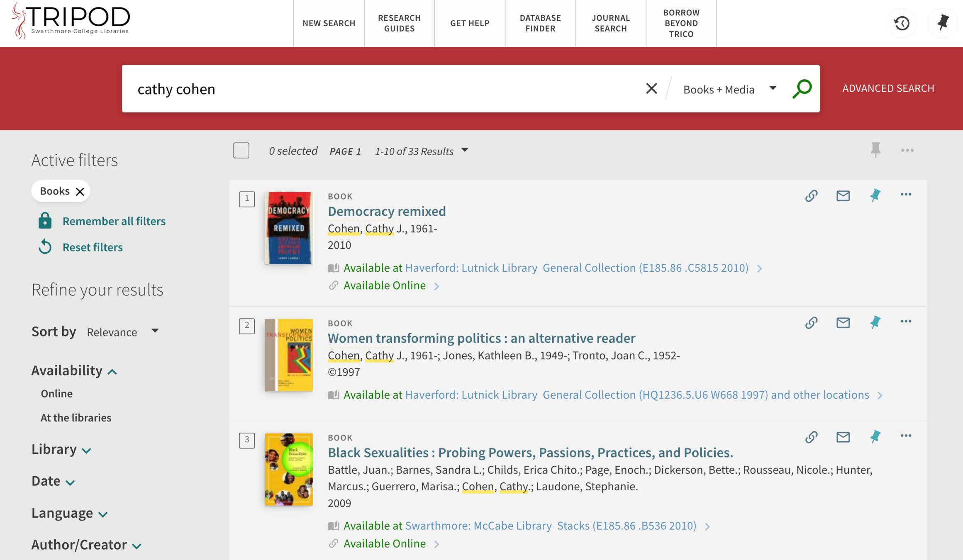
Task: Remove the Books active filter
Action: pyautogui.click(x=80, y=191)
